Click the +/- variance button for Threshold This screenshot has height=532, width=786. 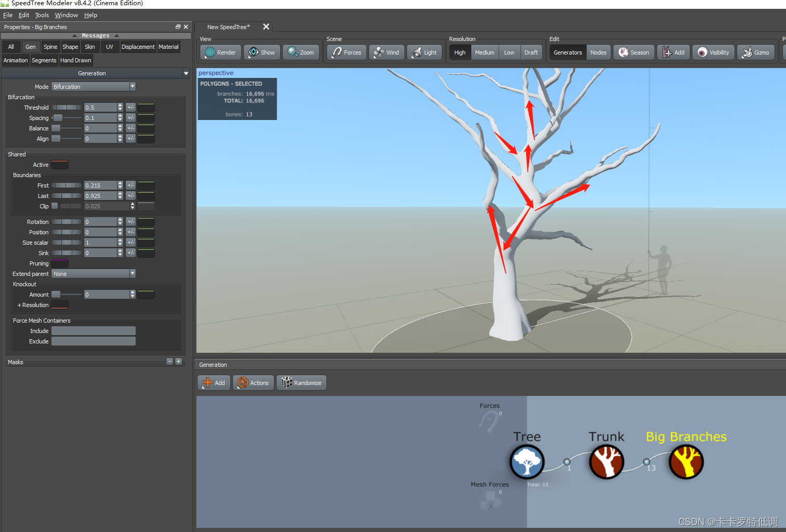click(130, 108)
